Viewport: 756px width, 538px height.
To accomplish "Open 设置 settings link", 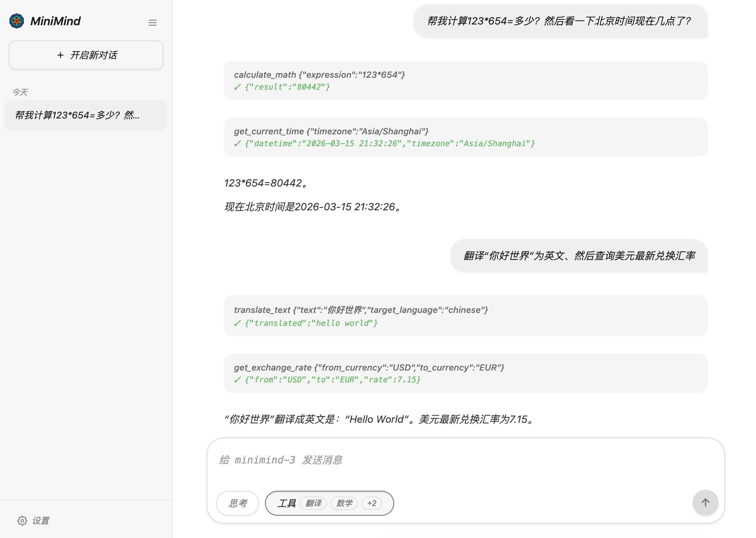I will pyautogui.click(x=41, y=521).
